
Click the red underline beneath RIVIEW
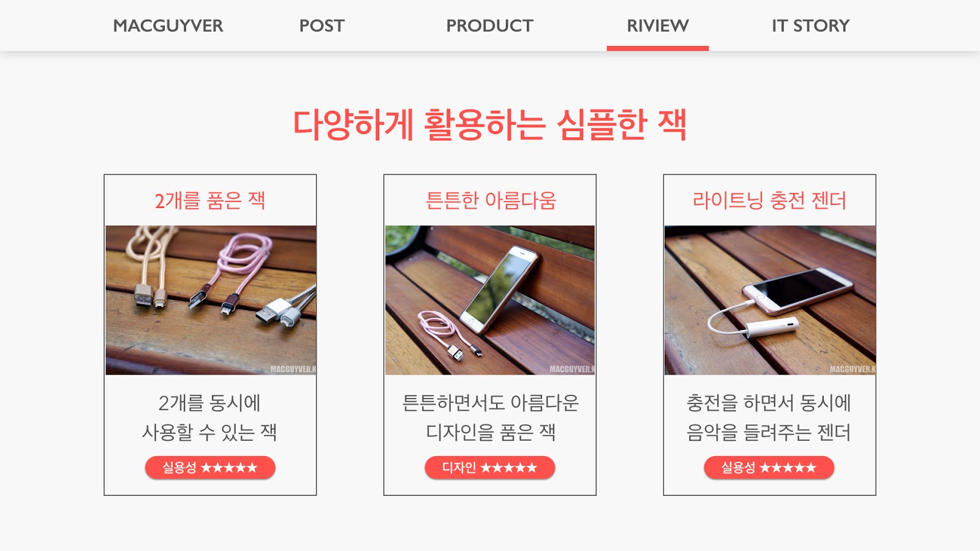click(658, 48)
